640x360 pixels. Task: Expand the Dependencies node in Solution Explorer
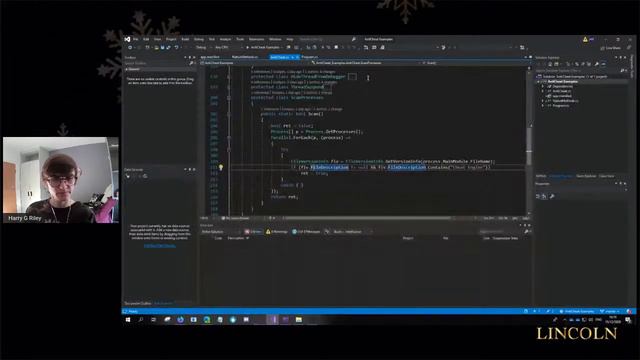[x=543, y=86]
